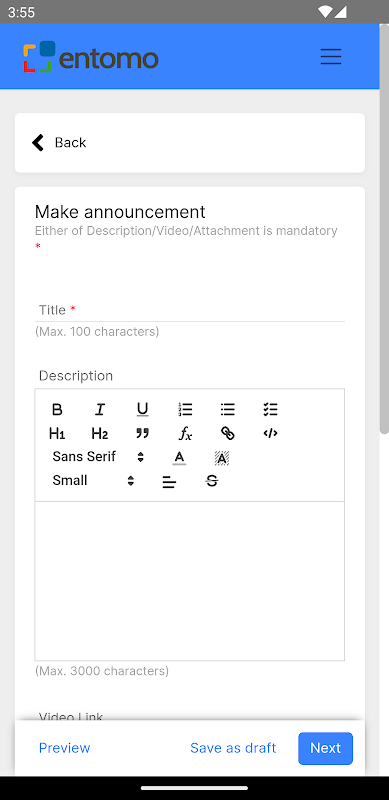The height and width of the screenshot is (800, 389).
Task: Apply Heading 2 style
Action: coord(100,434)
